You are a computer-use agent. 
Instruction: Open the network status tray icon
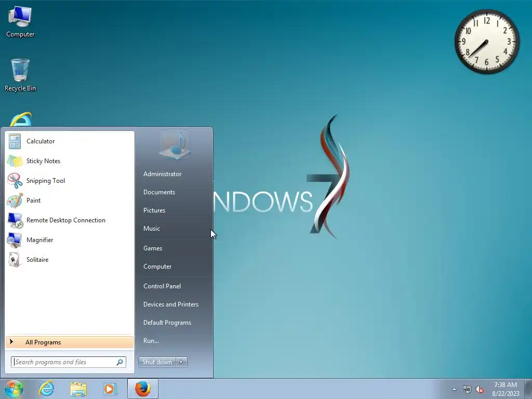pos(467,390)
